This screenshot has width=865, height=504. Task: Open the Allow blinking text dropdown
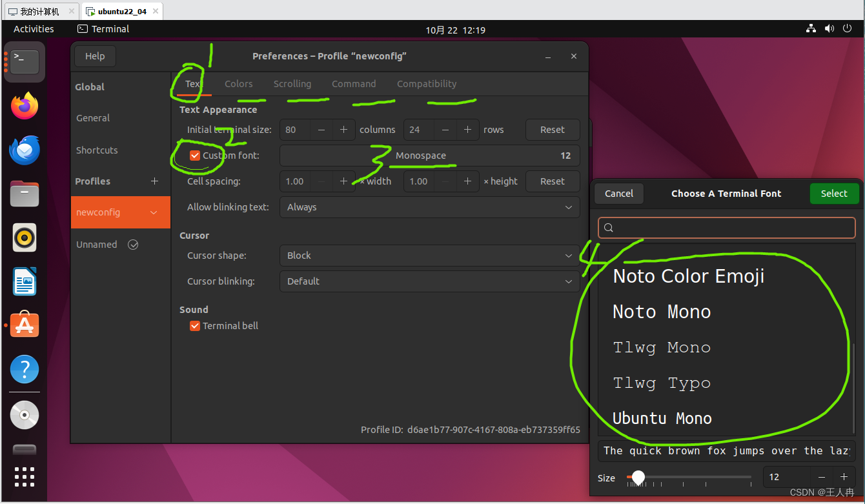tap(429, 207)
